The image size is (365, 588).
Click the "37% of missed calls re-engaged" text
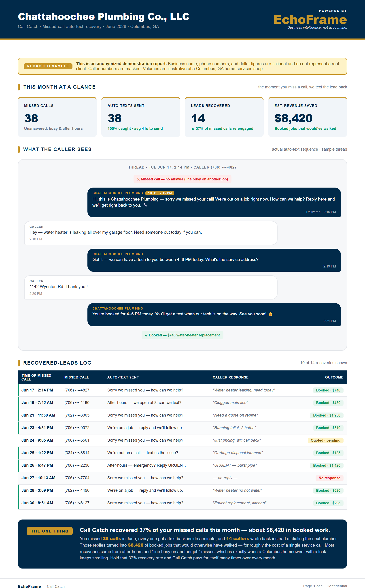(x=222, y=129)
